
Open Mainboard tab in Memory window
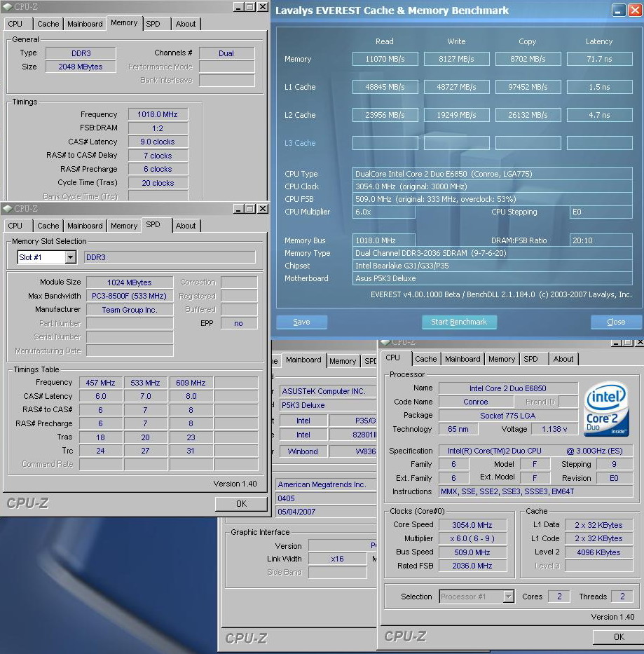coord(85,24)
